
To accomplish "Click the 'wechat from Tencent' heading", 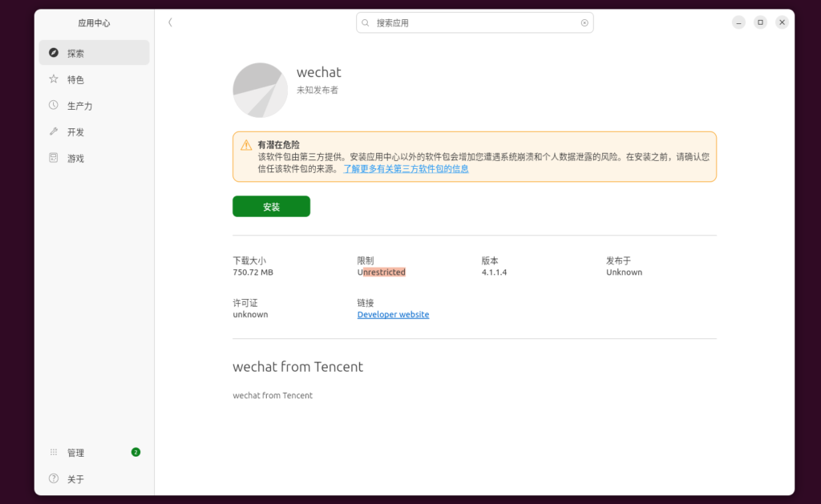I will tap(298, 366).
